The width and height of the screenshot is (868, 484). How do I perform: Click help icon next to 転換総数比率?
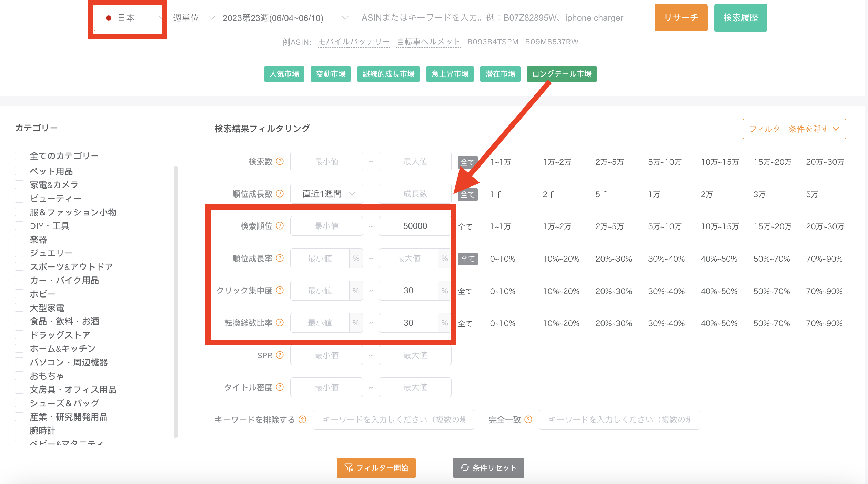point(280,323)
